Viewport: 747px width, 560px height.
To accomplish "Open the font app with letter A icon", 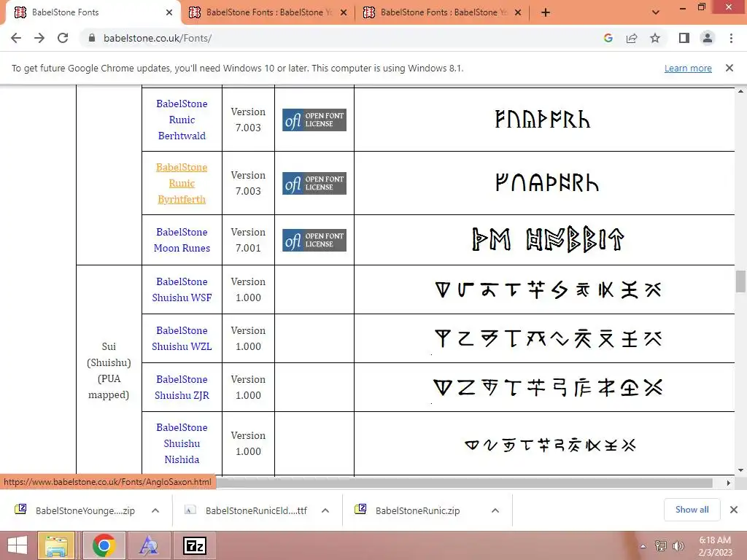I will [149, 545].
